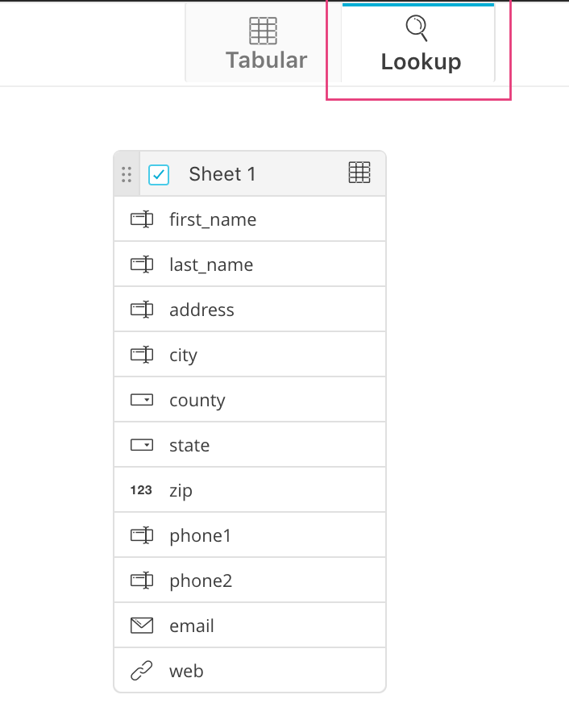Viewport: 569px width, 728px height.
Task: Uncheck the Sheet 1 checkbox
Action: pyautogui.click(x=159, y=174)
